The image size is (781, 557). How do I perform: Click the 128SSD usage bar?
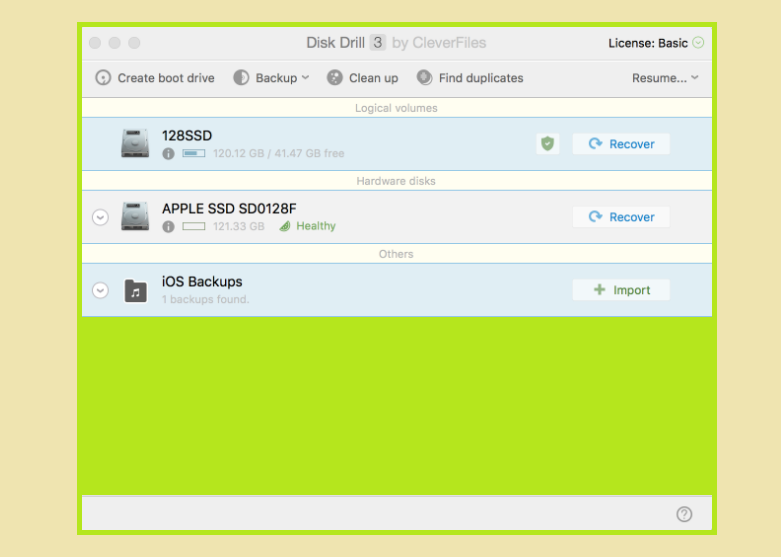pos(194,153)
